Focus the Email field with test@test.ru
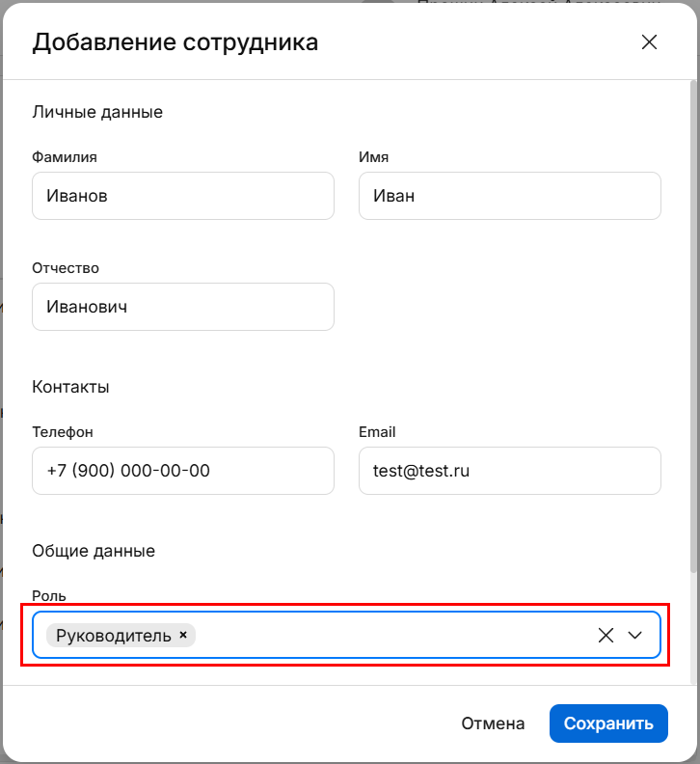The width and height of the screenshot is (700, 764). tap(509, 471)
